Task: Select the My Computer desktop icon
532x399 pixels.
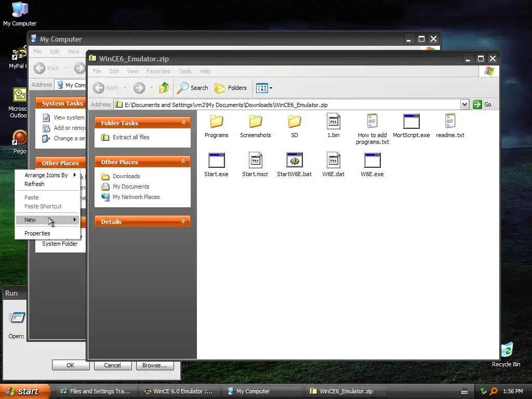Action: tap(20, 14)
